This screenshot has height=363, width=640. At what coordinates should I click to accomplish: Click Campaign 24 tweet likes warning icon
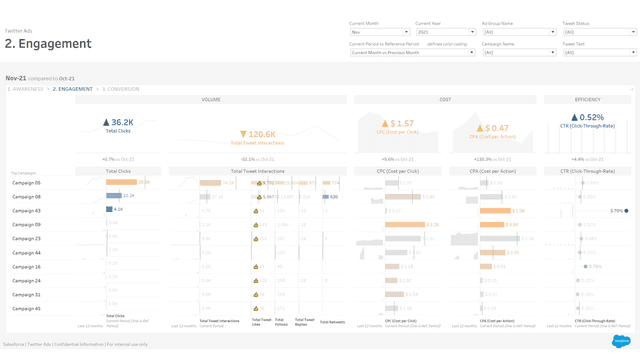tap(256, 281)
